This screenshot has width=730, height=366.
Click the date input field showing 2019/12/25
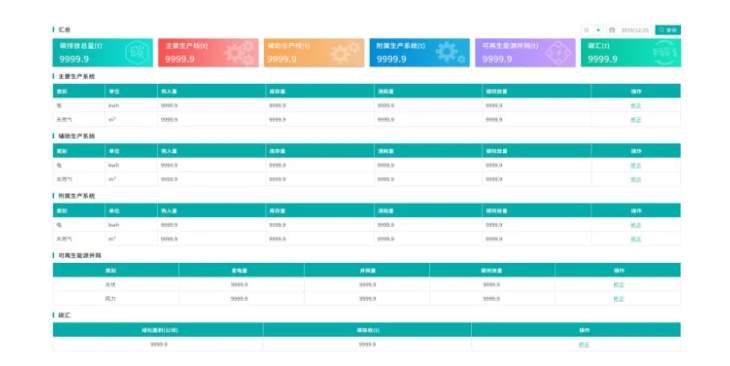click(629, 30)
